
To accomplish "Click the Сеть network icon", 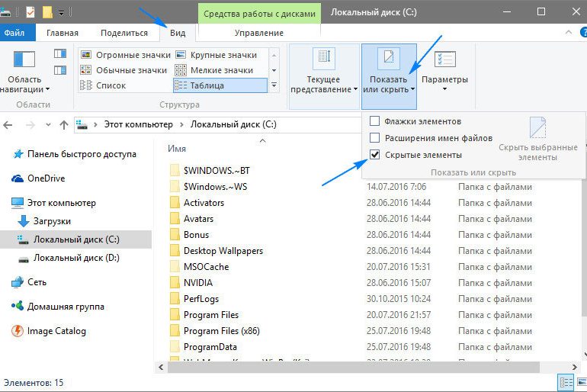I will (x=18, y=282).
